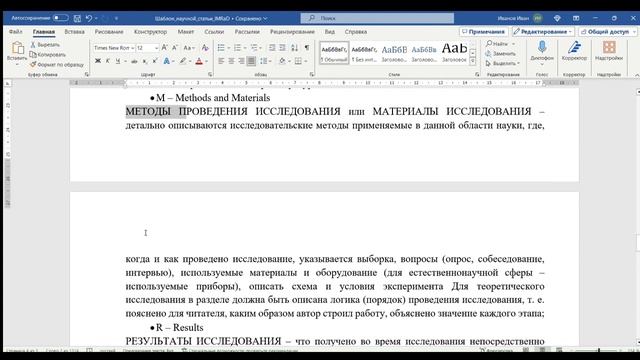Screen dimensions: 640x360
Task: Click numbered list icon
Action: click(x=237, y=48)
